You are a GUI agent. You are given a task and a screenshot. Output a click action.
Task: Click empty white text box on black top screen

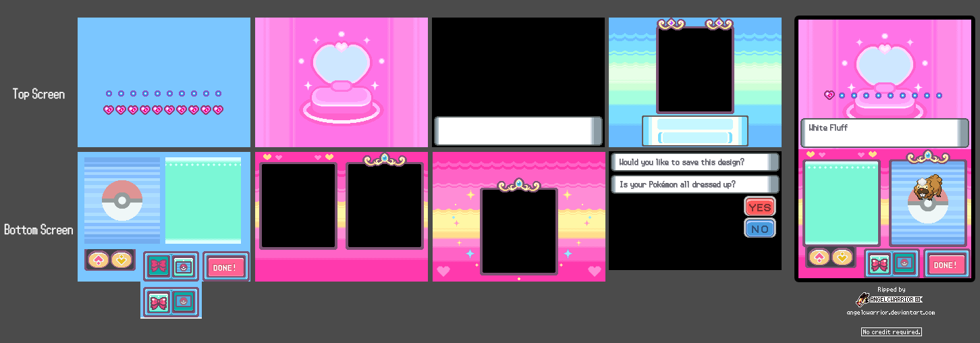tap(518, 130)
